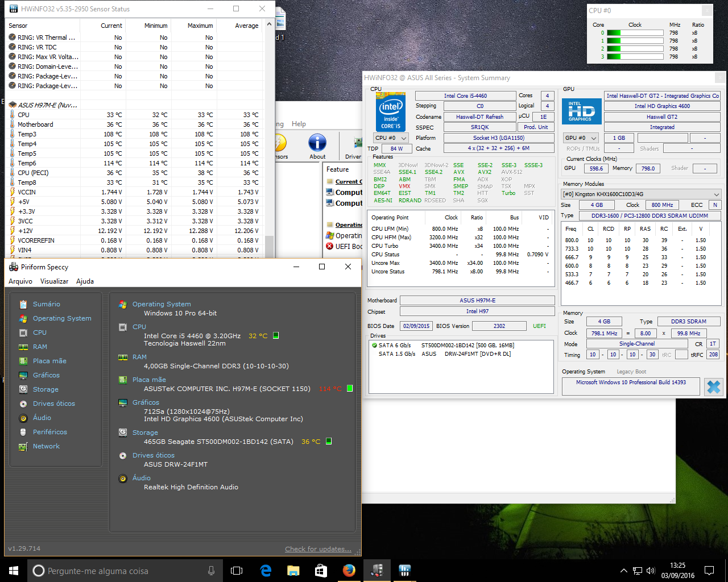The height and width of the screenshot is (582, 728).
Task: Click the Intel HD Graphics logo
Action: pos(581,110)
